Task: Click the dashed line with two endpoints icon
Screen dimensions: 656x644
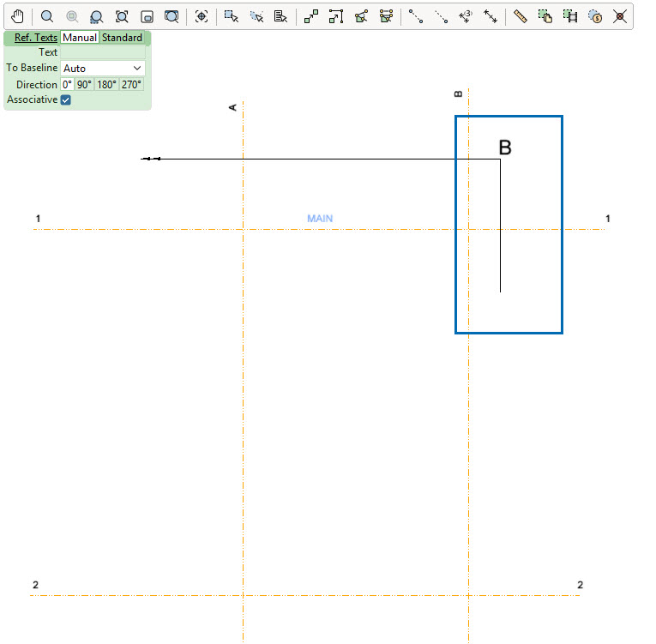Action: click(416, 17)
